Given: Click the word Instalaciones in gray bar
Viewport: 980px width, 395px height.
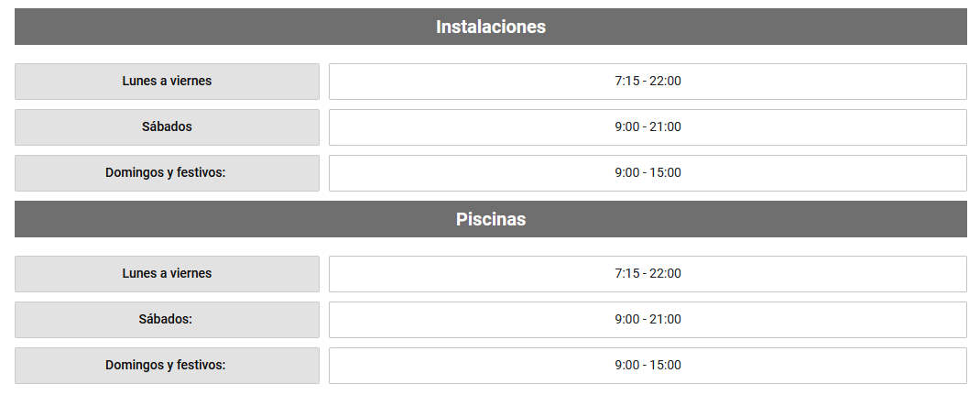Looking at the screenshot, I should point(491,27).
